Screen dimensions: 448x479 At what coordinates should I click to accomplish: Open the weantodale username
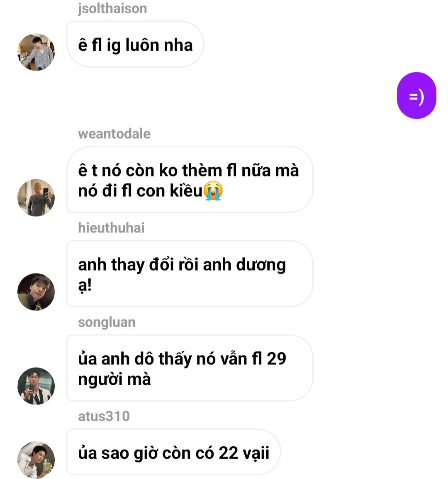coord(114,134)
